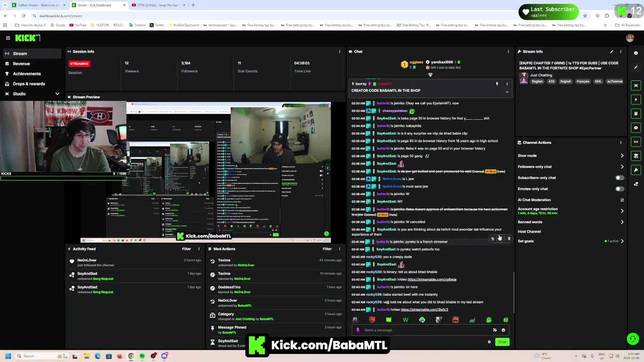Screen dimensions: 644x362
Task: Delete the hovered chat message (trash icon)
Action: (x=509, y=239)
